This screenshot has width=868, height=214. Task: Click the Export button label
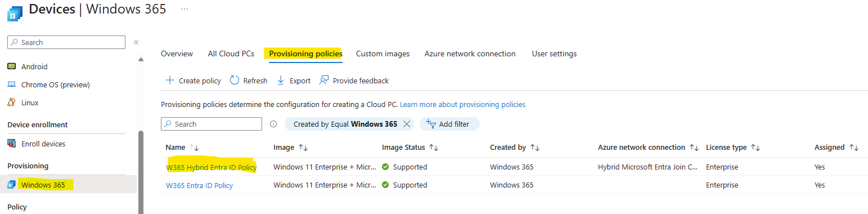[300, 81]
